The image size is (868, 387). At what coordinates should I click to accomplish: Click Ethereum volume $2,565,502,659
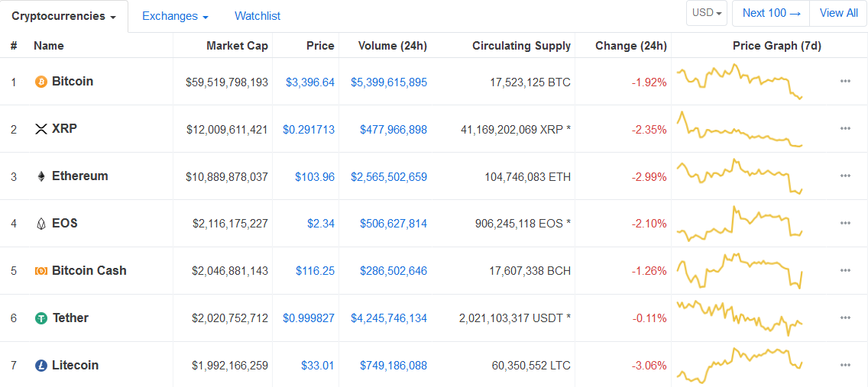[x=389, y=177]
